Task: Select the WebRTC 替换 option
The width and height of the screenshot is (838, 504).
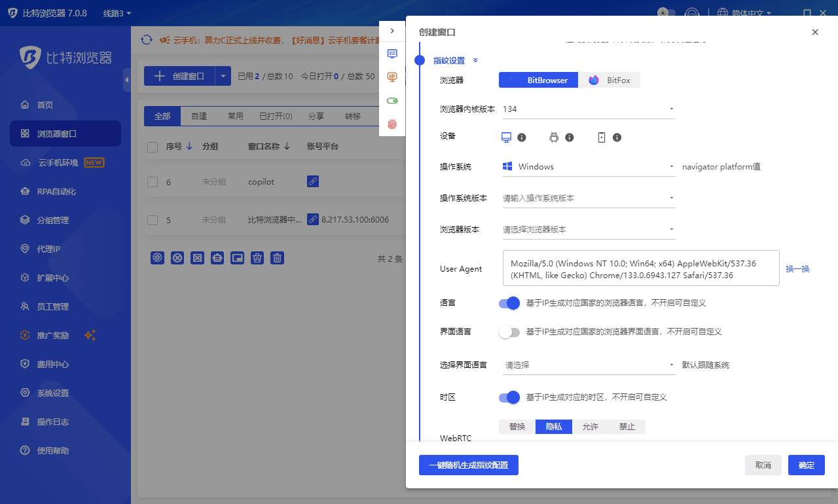Action: pyautogui.click(x=517, y=427)
